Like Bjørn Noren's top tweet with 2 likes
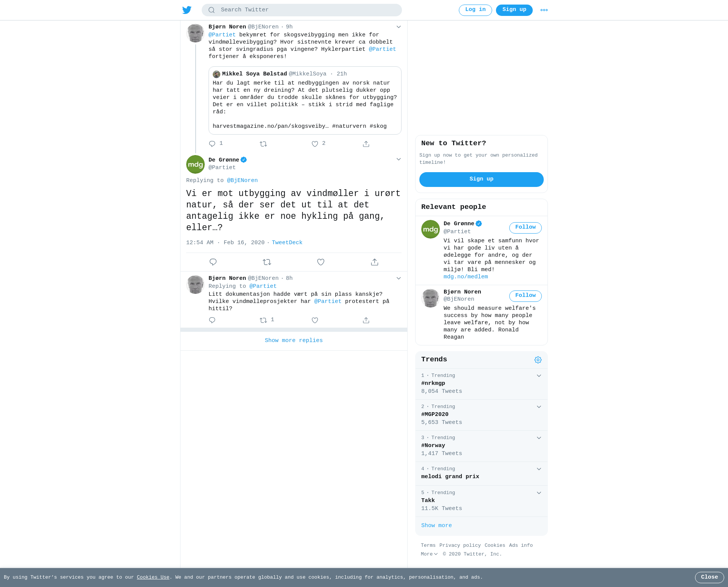The height and width of the screenshot is (587, 728). tap(315, 144)
